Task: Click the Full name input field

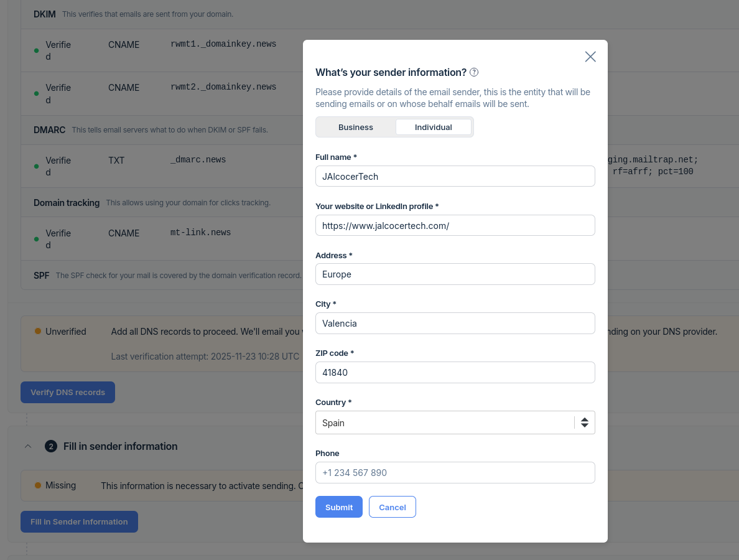Action: pyautogui.click(x=455, y=176)
